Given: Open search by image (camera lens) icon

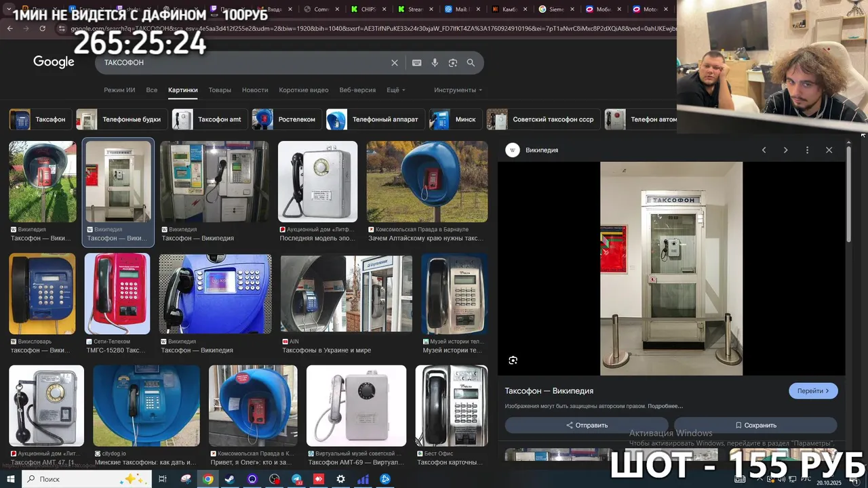Looking at the screenshot, I should tap(452, 62).
